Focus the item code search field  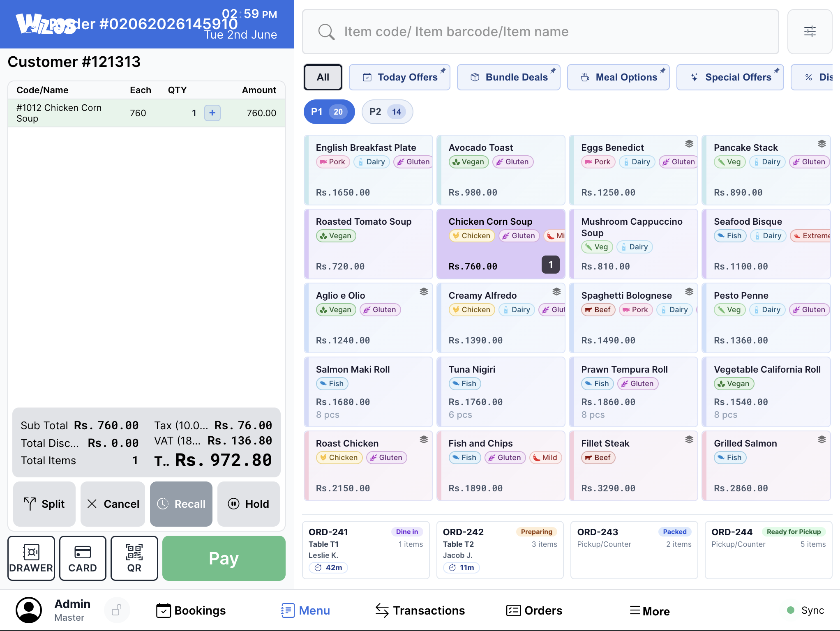(541, 32)
